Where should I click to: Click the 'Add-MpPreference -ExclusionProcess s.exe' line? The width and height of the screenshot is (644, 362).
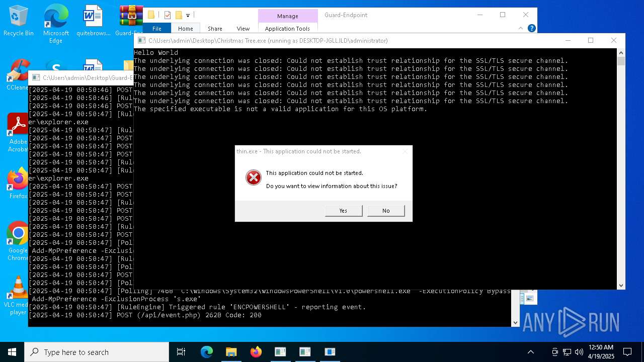coord(116,299)
